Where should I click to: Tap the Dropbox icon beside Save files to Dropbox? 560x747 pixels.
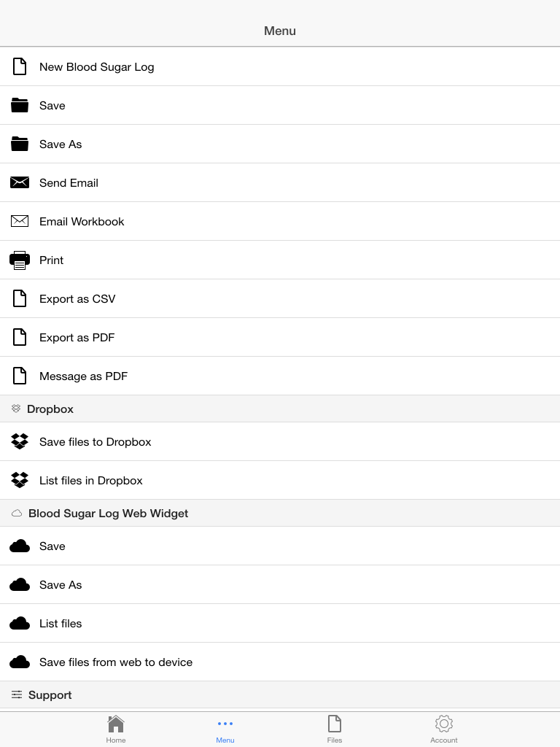point(20,441)
